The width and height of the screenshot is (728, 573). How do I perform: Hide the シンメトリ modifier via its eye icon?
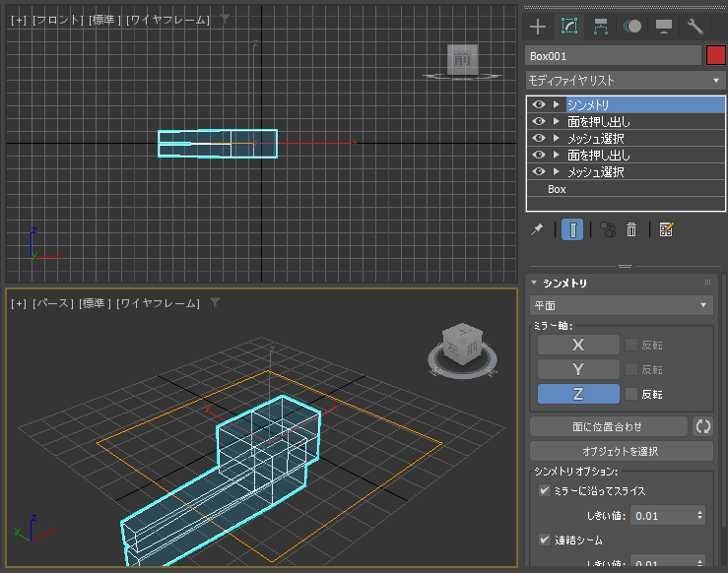point(539,104)
